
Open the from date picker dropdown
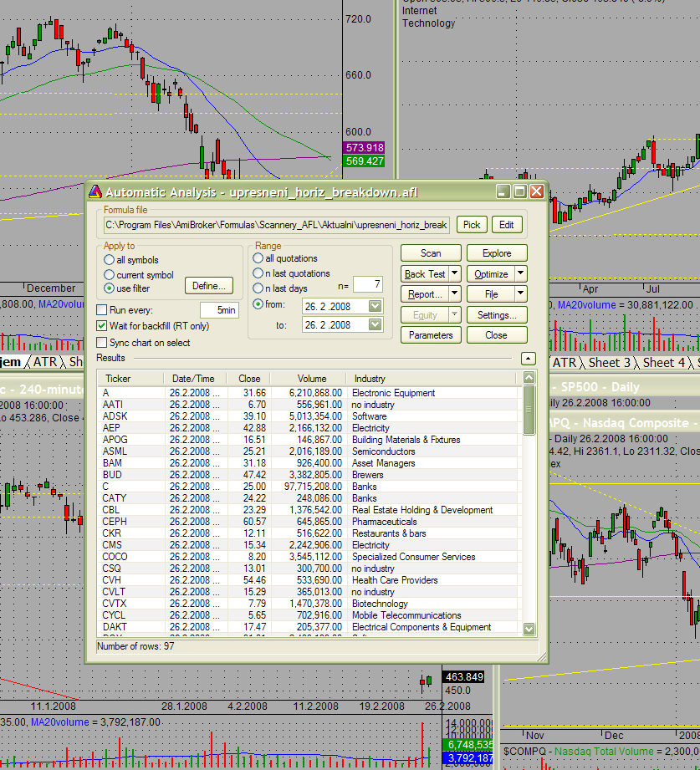tap(375, 307)
